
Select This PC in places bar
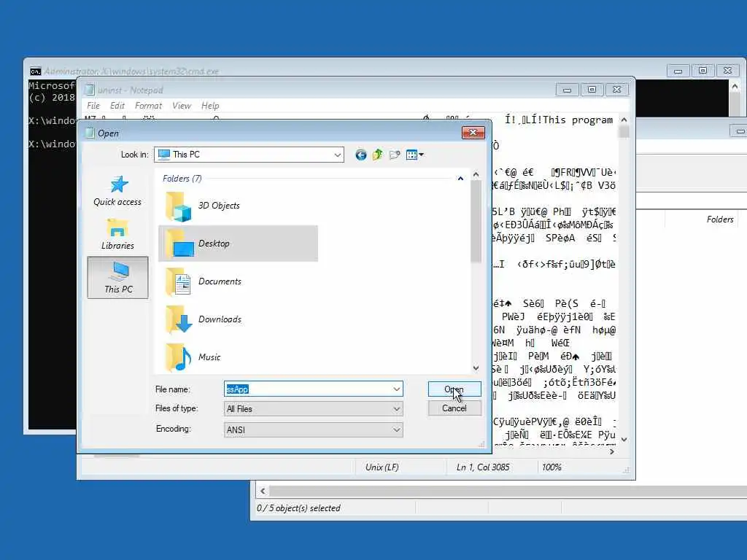point(117,278)
